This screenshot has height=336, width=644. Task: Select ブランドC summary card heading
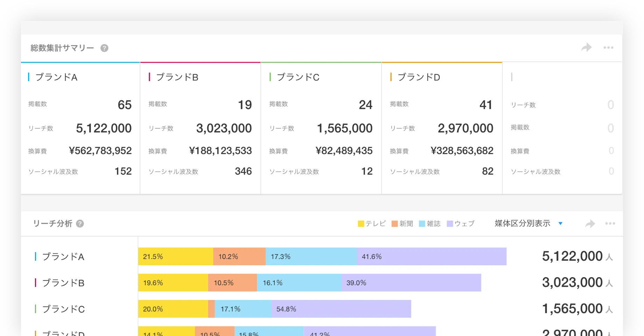click(x=298, y=77)
